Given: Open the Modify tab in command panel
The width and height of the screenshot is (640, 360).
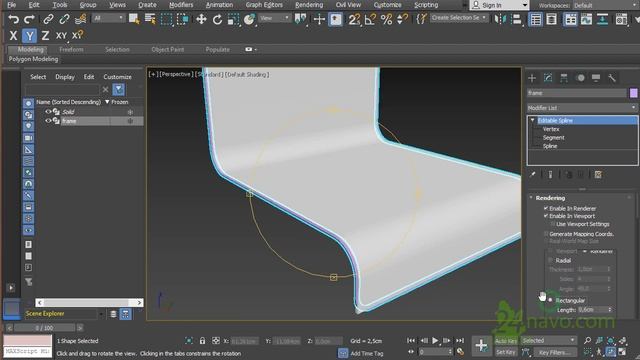Looking at the screenshot, I should [x=548, y=78].
